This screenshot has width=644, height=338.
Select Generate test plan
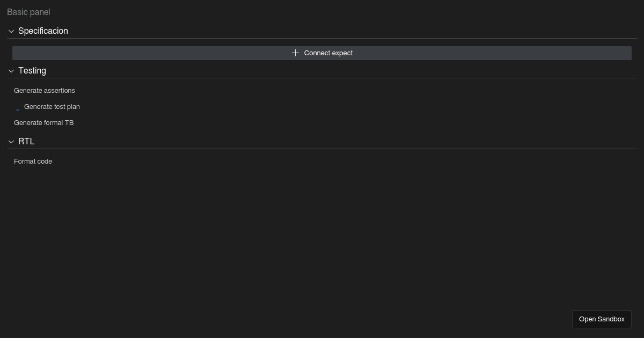(x=52, y=107)
